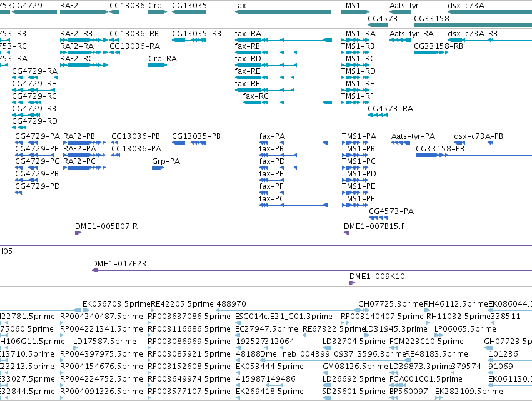Click protein CG4729-PA

[26, 143]
